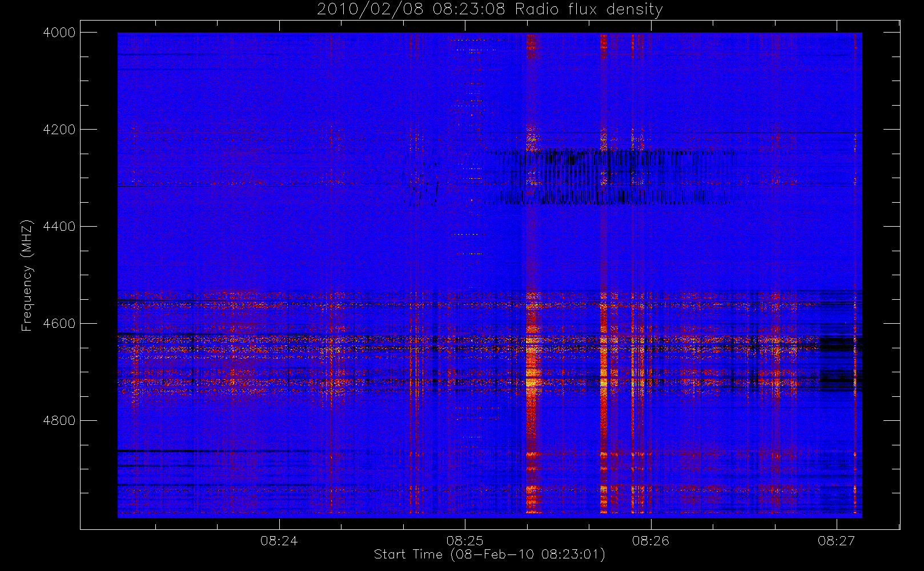Click the 4600 frequency tick label

pyautogui.click(x=59, y=324)
